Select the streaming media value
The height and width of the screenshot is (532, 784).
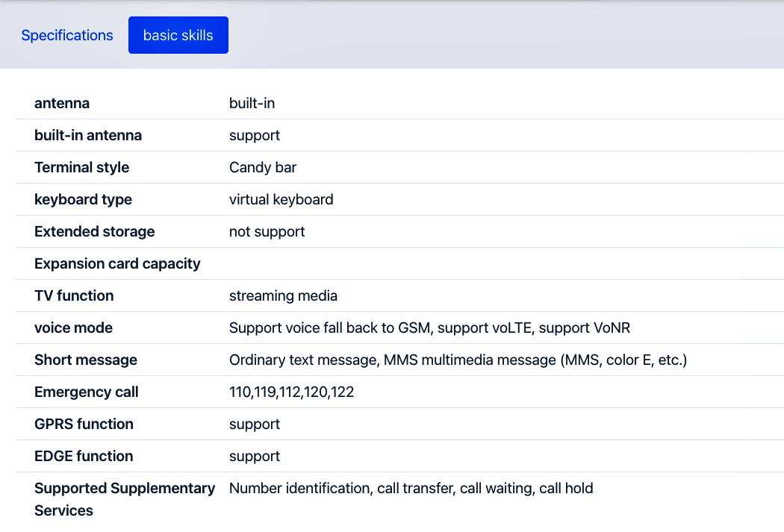point(284,295)
